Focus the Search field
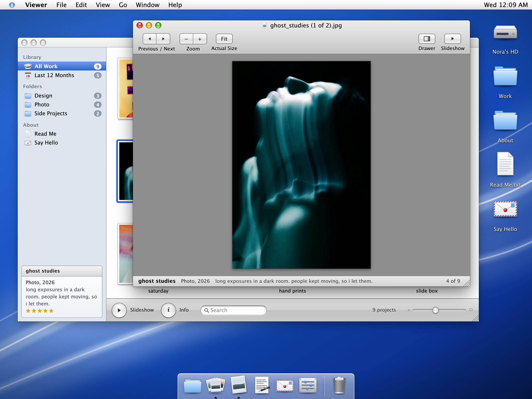Screen dimensions: 532x399 234,310
